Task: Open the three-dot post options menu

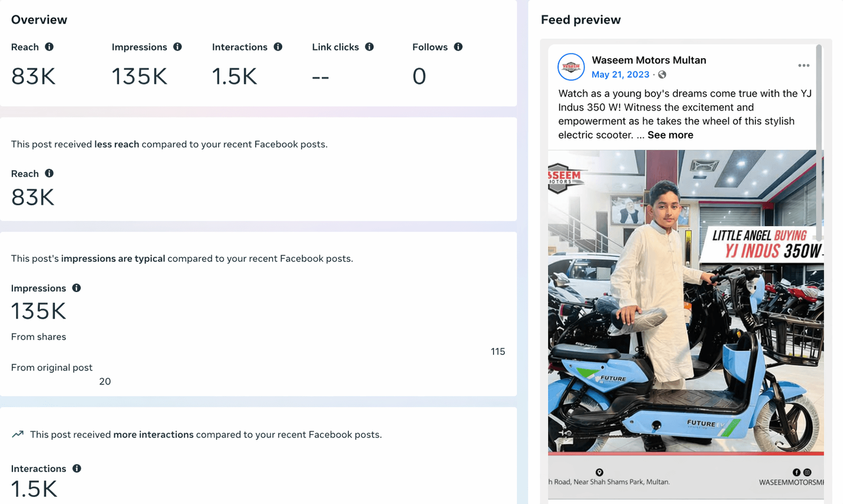Action: [x=803, y=65]
